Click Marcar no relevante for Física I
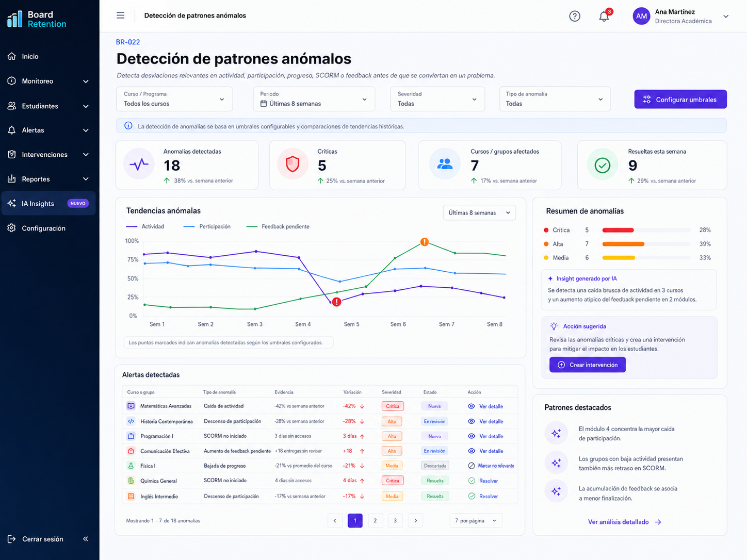Image resolution: width=747 pixels, height=560 pixels. [496, 466]
